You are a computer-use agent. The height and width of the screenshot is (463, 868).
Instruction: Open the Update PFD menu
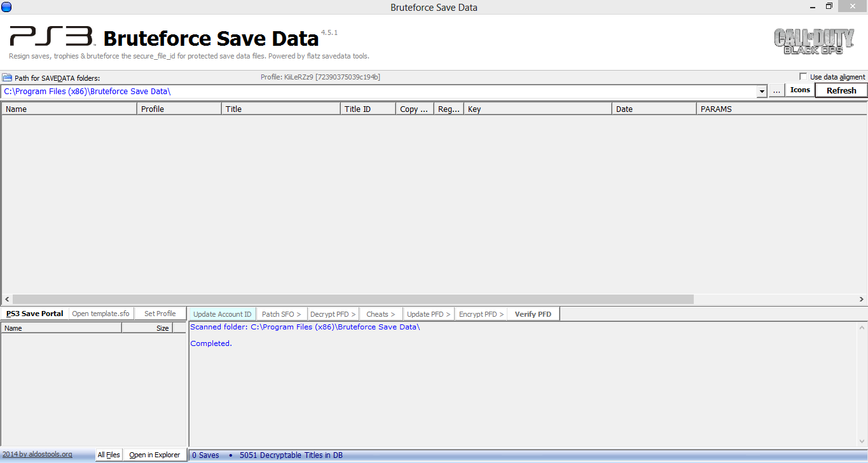429,314
